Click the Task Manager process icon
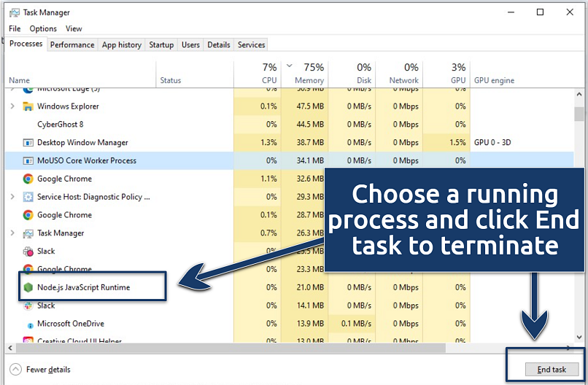The width and height of the screenshot is (588, 385). (28, 233)
